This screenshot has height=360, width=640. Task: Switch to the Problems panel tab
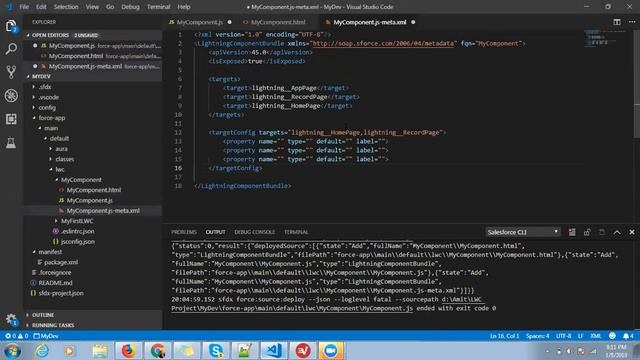[x=184, y=232]
